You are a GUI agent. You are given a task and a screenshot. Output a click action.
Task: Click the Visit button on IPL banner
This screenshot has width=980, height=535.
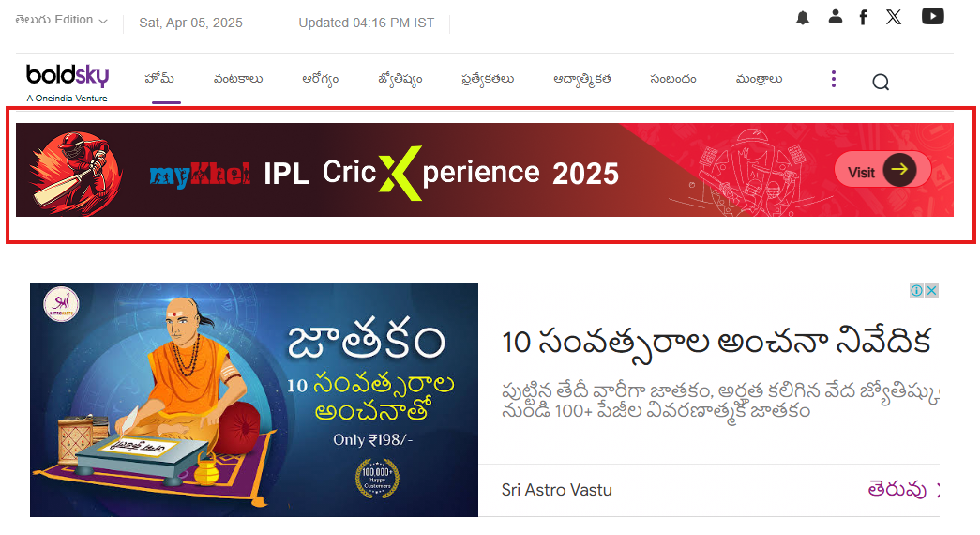(882, 169)
